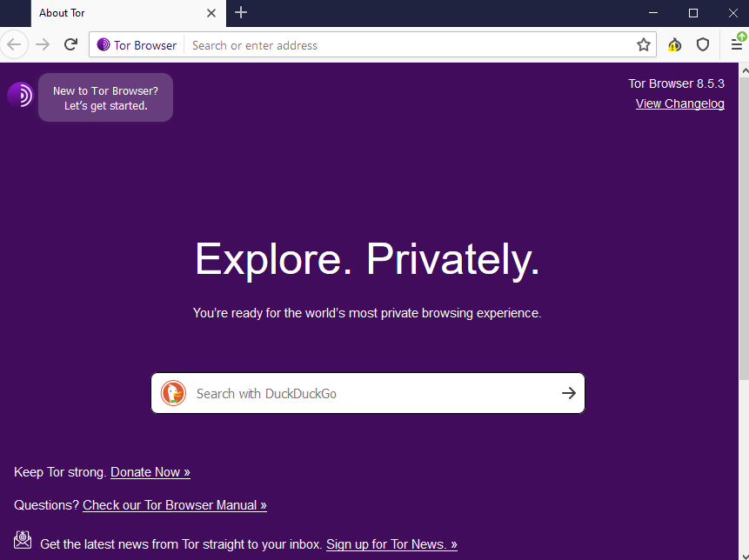The width and height of the screenshot is (749, 560).
Task: Open the security level shield icon
Action: pos(703,45)
